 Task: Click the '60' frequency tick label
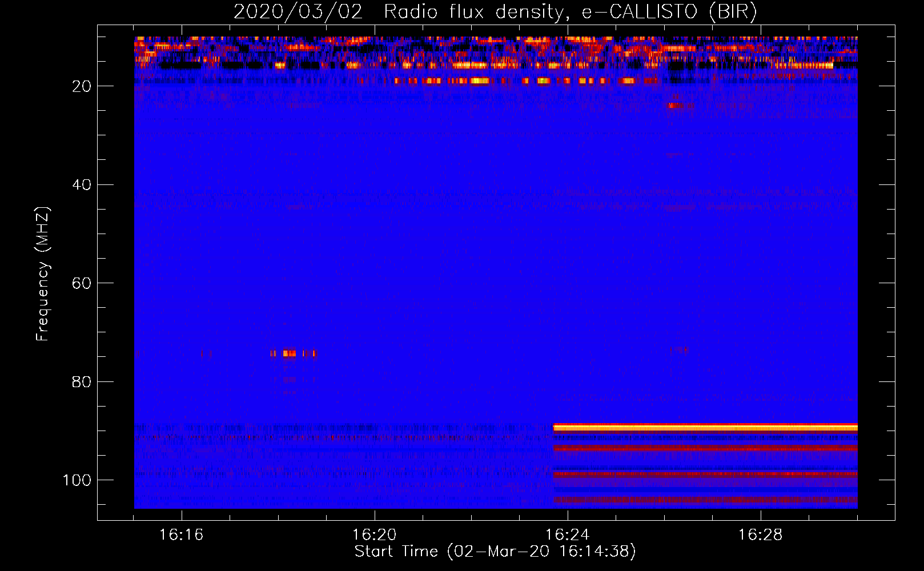(82, 283)
